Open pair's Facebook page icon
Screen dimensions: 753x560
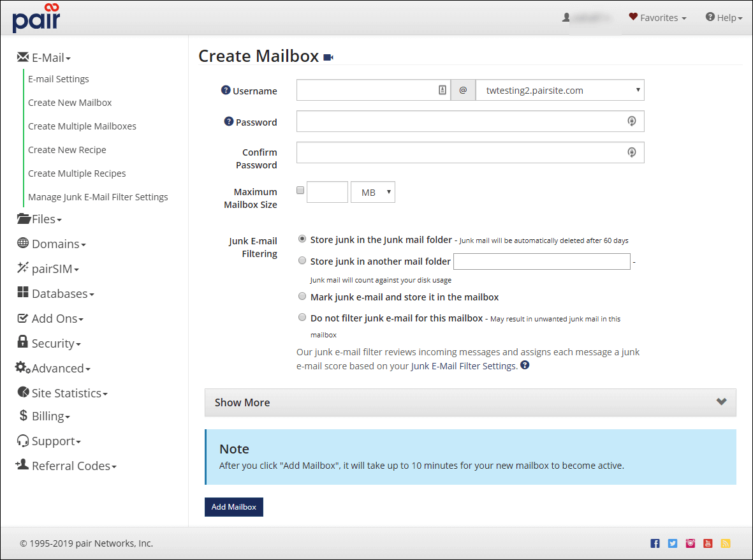(655, 543)
